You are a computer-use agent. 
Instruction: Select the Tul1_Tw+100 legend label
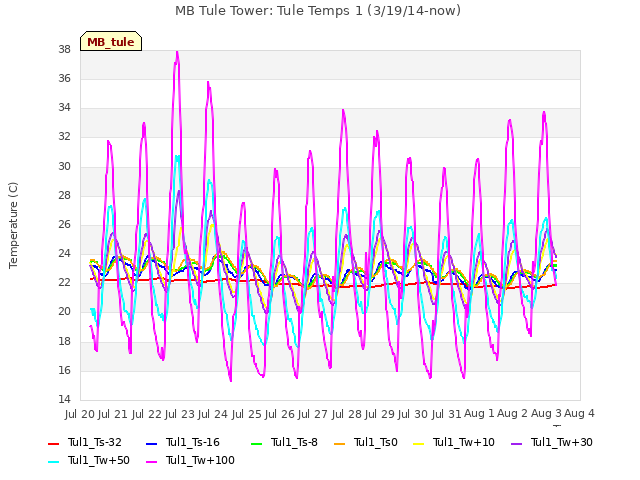(x=200, y=460)
